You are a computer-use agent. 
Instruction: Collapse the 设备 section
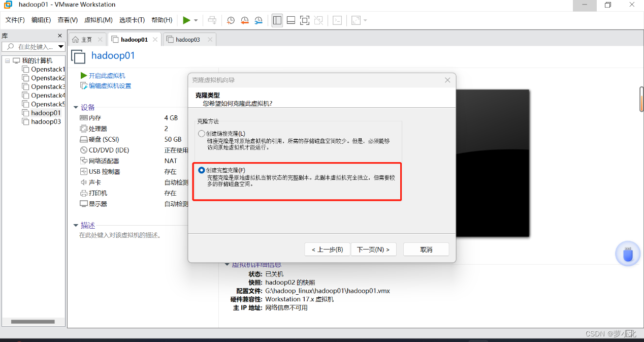[76, 107]
